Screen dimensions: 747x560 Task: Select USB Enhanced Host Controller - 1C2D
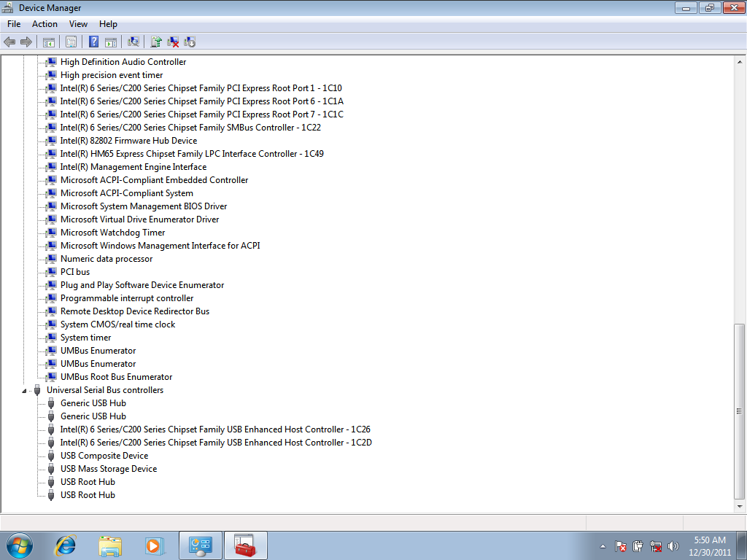216,443
